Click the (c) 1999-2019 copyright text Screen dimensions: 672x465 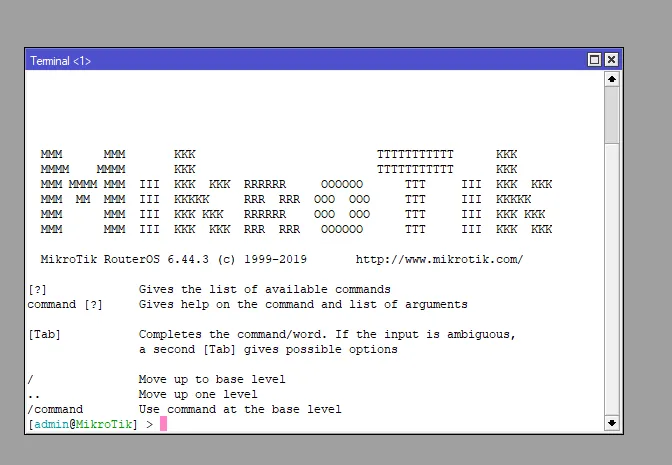(262, 259)
